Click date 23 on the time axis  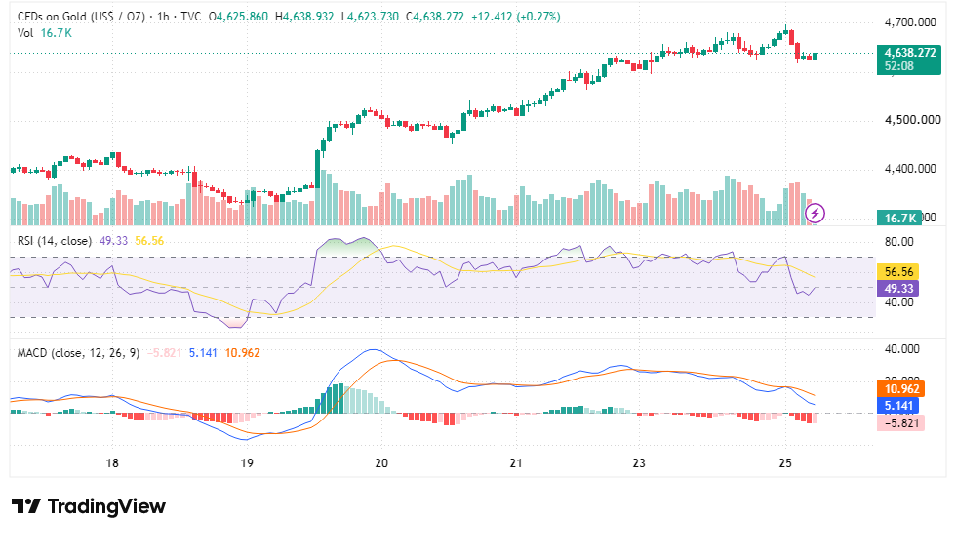pyautogui.click(x=638, y=463)
